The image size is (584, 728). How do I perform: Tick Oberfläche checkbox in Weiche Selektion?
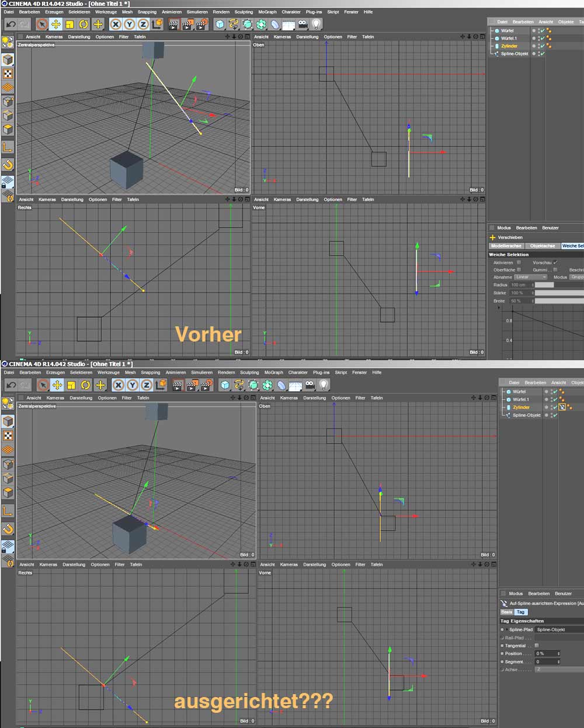point(519,270)
